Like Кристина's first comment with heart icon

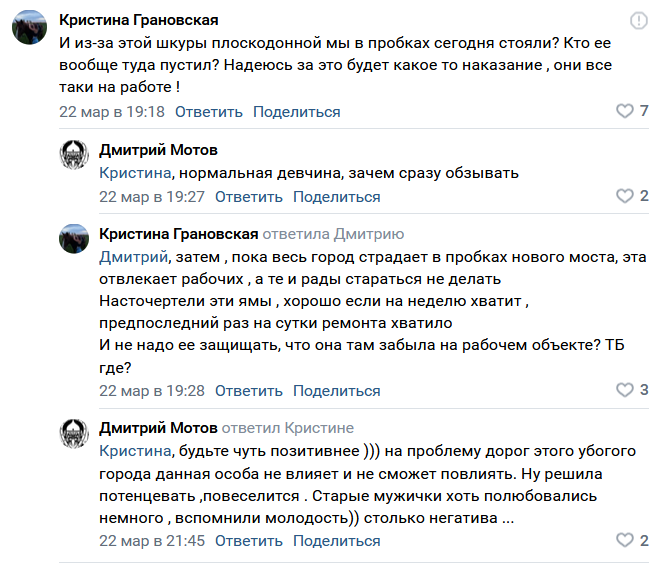pos(624,111)
